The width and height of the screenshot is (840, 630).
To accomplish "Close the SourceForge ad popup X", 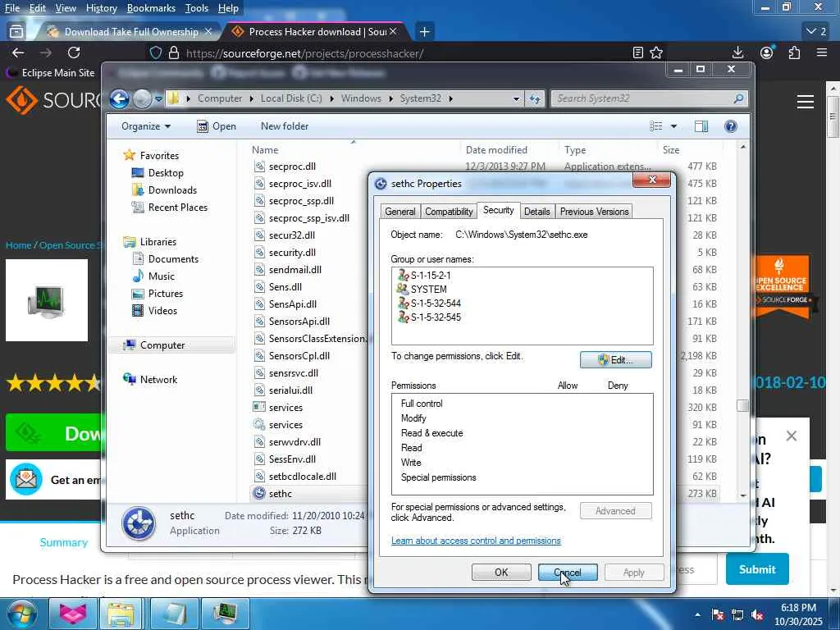I will click(792, 436).
